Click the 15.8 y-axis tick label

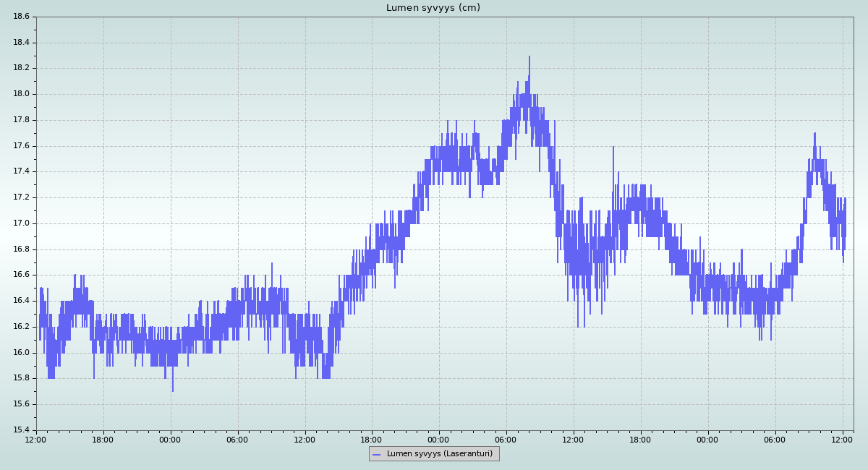22,378
